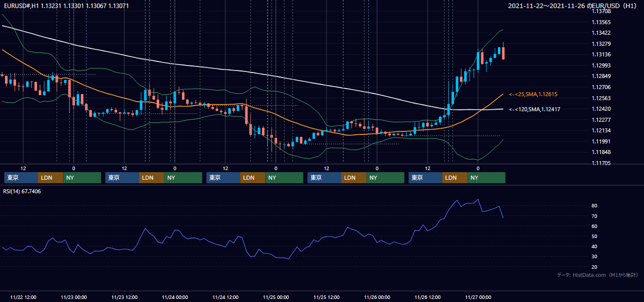
Task: Click RSI scale value 20
Action: [x=595, y=267]
